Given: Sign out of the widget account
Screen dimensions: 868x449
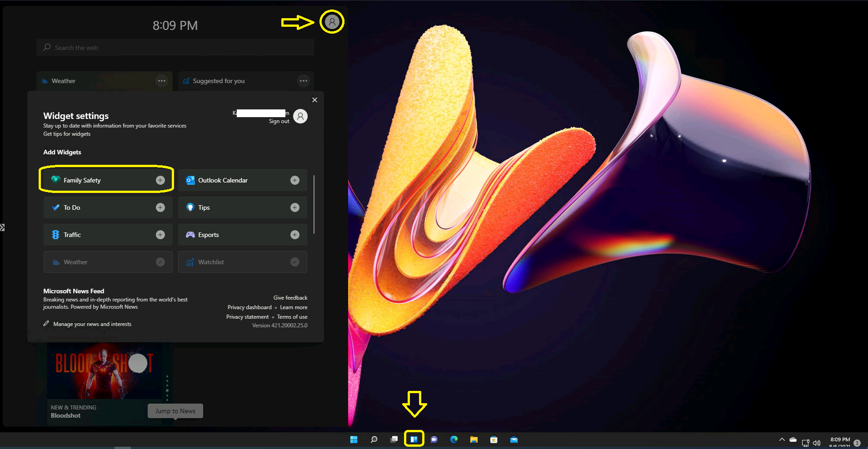Looking at the screenshot, I should point(279,121).
